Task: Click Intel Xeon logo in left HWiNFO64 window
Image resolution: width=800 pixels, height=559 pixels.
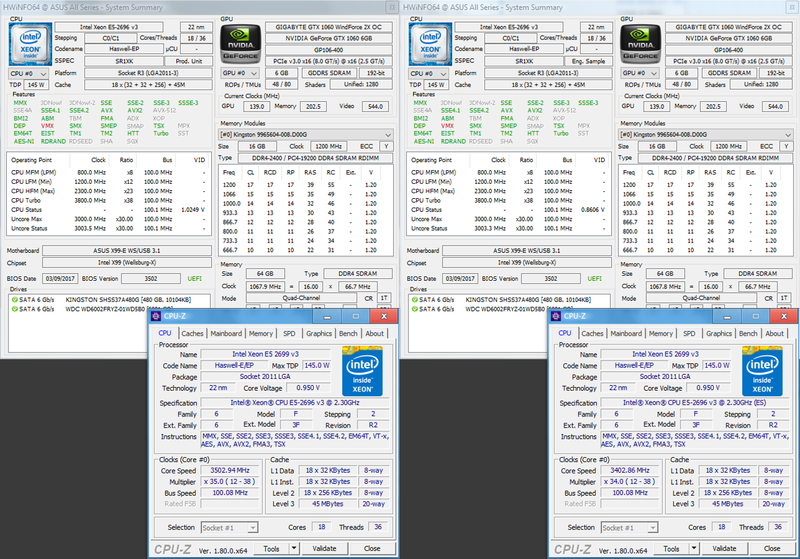Action: [31, 44]
